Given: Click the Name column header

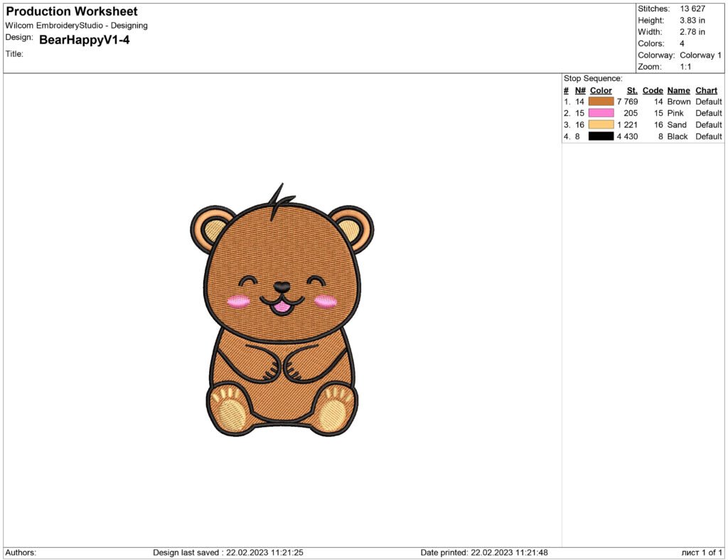Looking at the screenshot, I should [x=678, y=90].
